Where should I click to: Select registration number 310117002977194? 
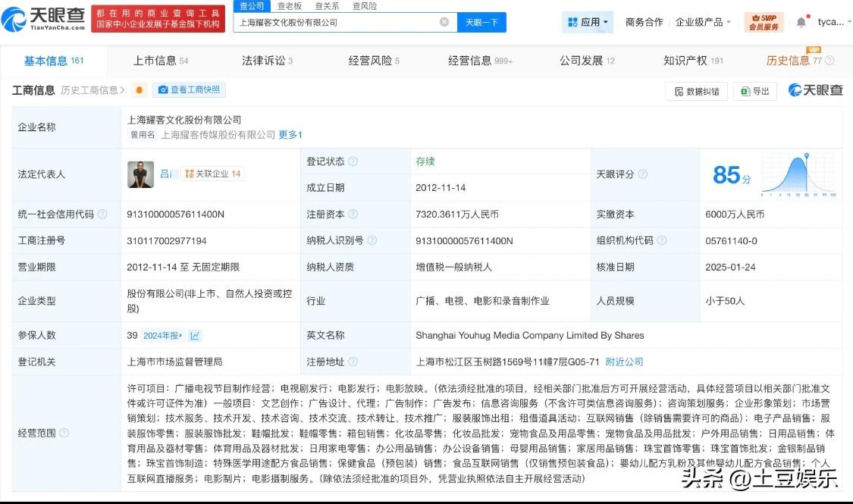167,241
